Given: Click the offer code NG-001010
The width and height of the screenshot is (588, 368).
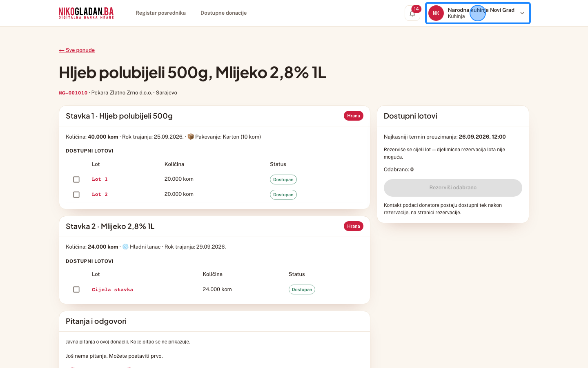Looking at the screenshot, I should 73,93.
